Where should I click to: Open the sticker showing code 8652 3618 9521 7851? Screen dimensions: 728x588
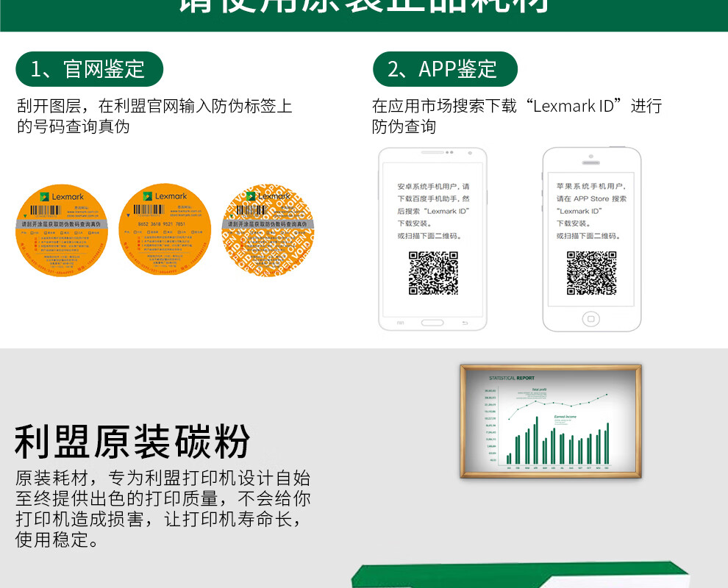click(x=165, y=229)
